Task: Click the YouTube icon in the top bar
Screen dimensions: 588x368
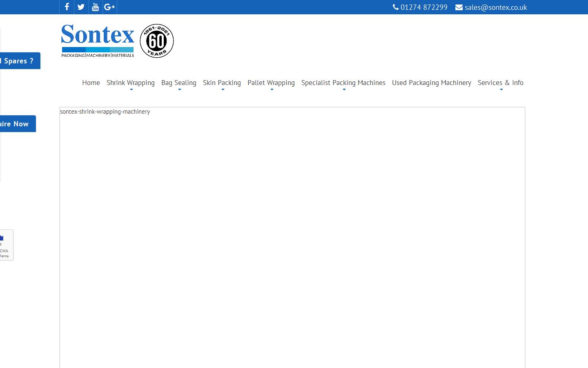Action: pos(95,7)
